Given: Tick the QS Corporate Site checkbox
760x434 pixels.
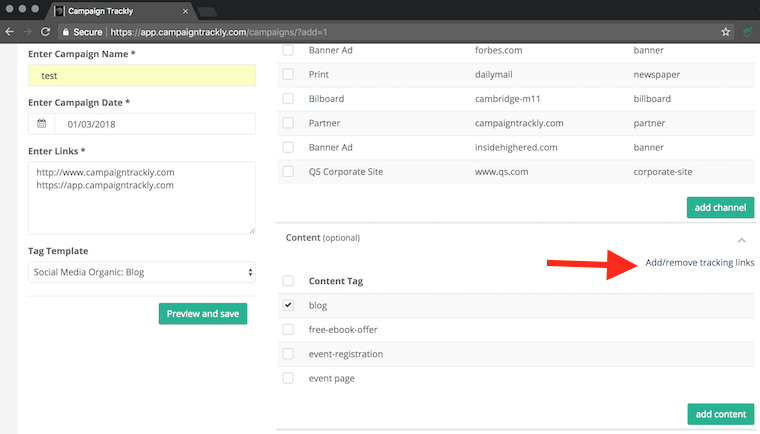Looking at the screenshot, I should point(288,172).
